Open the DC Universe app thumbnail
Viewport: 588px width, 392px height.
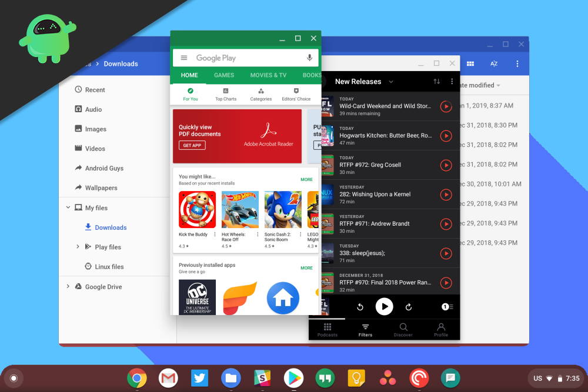(197, 297)
